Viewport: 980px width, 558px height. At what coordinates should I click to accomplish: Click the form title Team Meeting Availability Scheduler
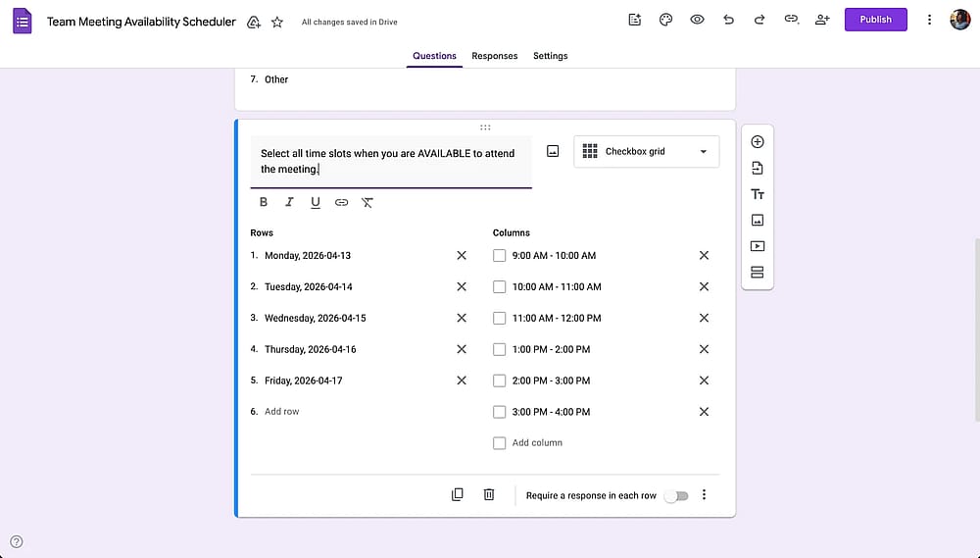click(141, 22)
